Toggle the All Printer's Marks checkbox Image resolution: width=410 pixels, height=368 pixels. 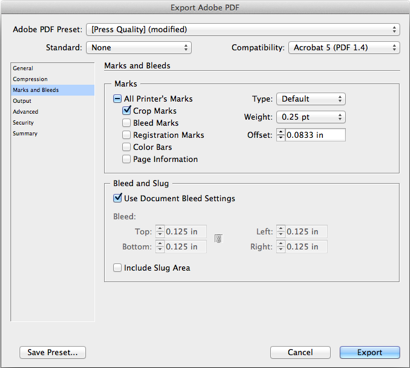117,99
